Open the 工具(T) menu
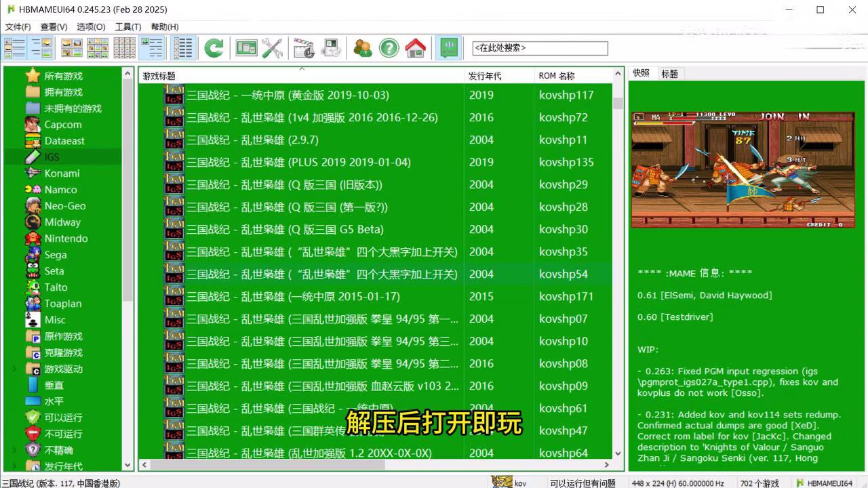Image resolution: width=868 pixels, height=488 pixels. point(128,27)
